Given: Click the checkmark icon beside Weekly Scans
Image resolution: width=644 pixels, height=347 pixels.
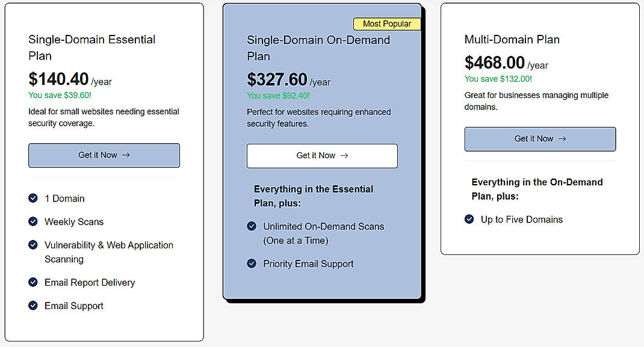Looking at the screenshot, I should 33,221.
